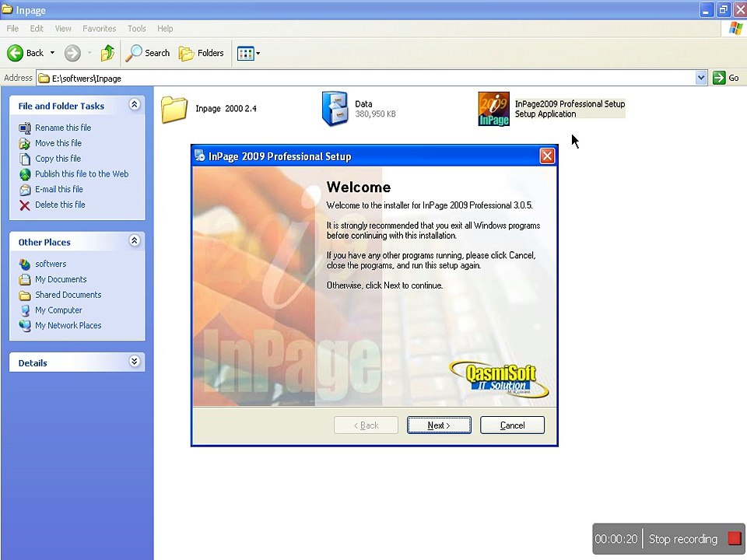Close the InPage 2009 Professional Setup dialog

pyautogui.click(x=547, y=156)
